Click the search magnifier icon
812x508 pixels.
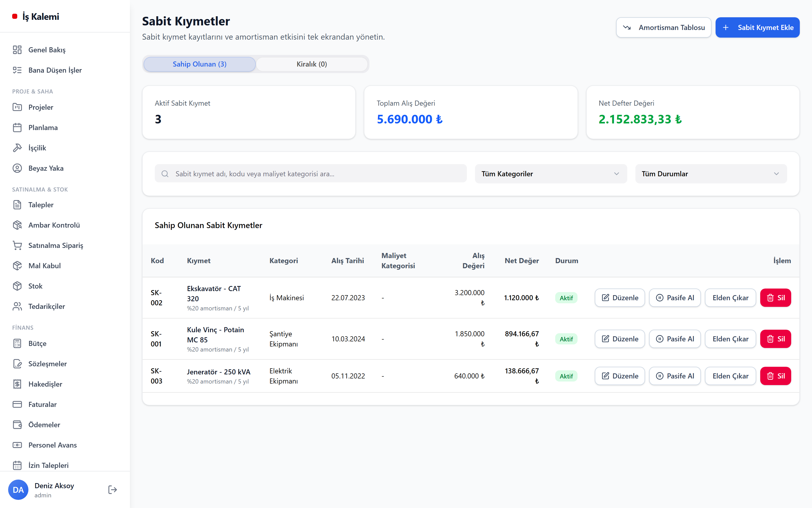pyautogui.click(x=165, y=174)
